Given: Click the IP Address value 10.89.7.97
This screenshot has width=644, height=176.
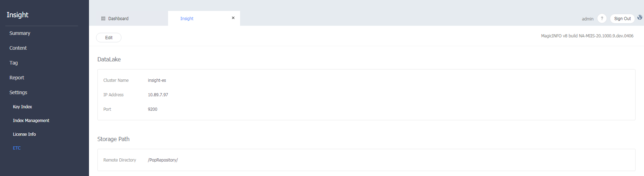Looking at the screenshot, I should point(158,95).
